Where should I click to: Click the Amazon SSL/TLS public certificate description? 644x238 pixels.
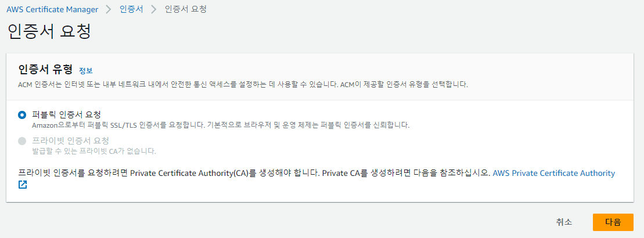click(x=221, y=125)
